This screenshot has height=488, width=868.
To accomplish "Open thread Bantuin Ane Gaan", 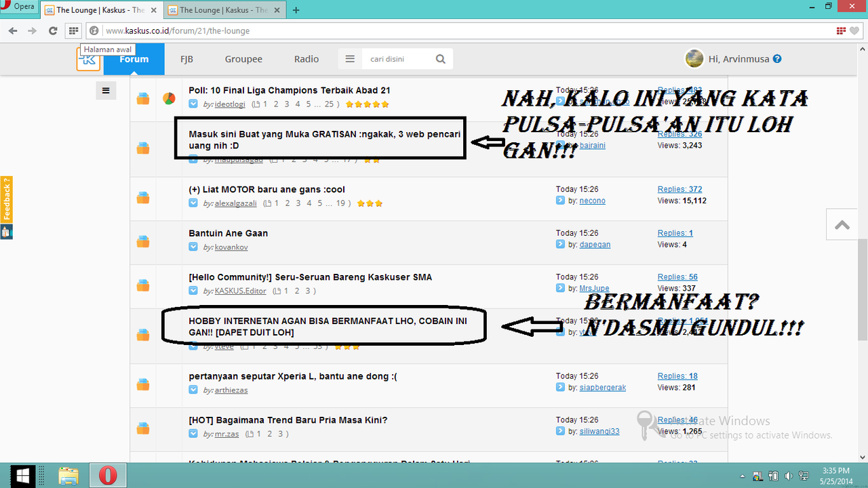I will (229, 233).
